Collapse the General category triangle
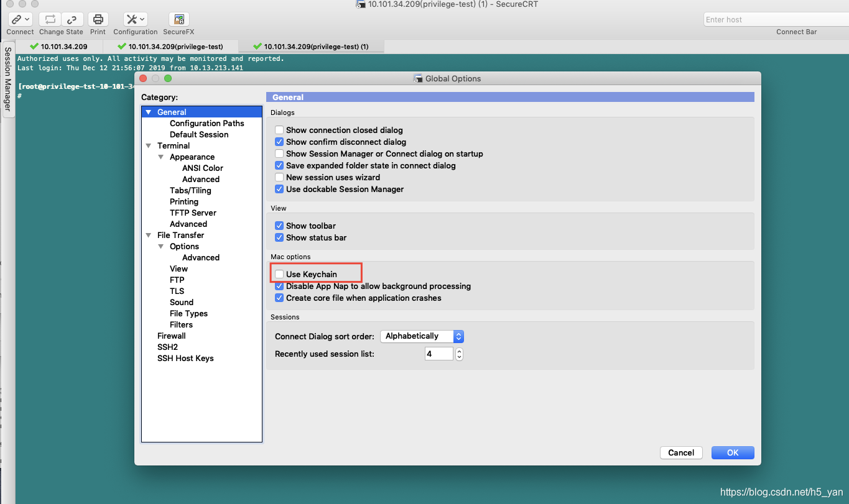The height and width of the screenshot is (504, 849). pyautogui.click(x=149, y=112)
